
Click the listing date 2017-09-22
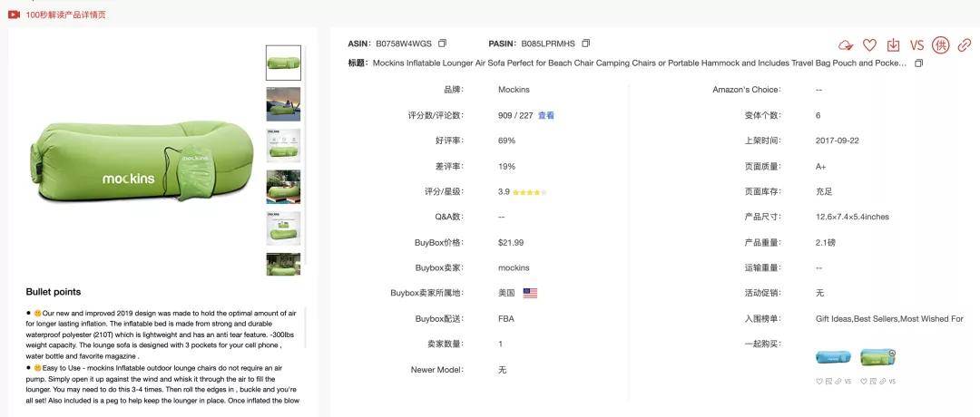(x=837, y=141)
